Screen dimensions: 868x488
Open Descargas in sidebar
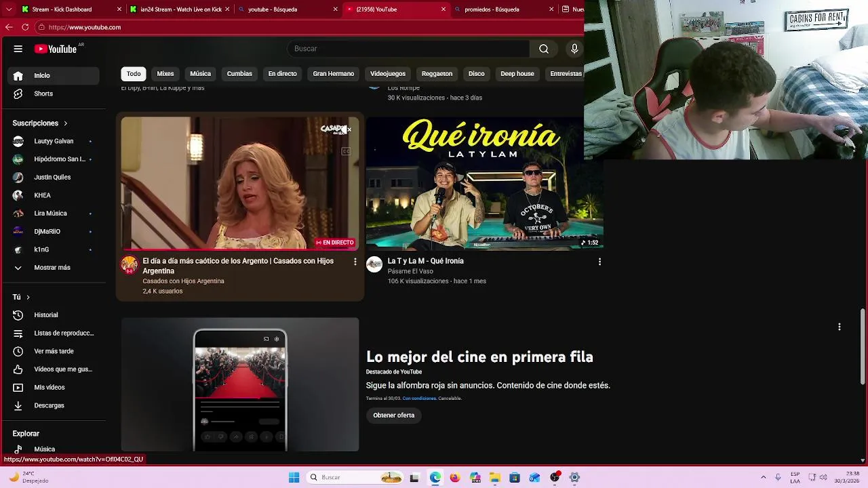click(x=54, y=405)
